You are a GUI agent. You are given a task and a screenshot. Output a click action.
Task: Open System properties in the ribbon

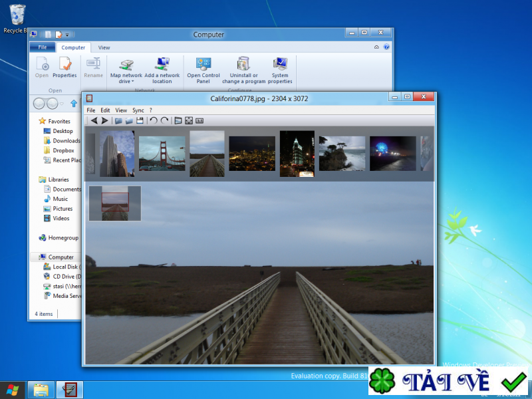tap(280, 70)
